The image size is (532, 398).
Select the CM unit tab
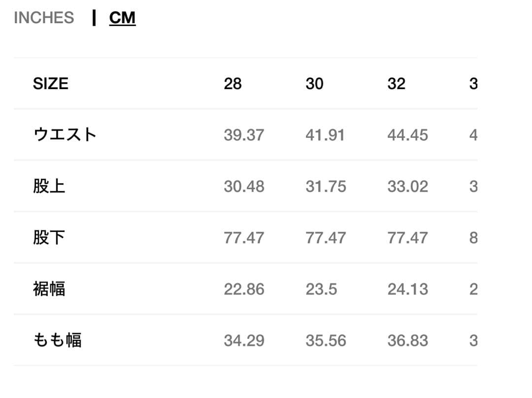(122, 18)
